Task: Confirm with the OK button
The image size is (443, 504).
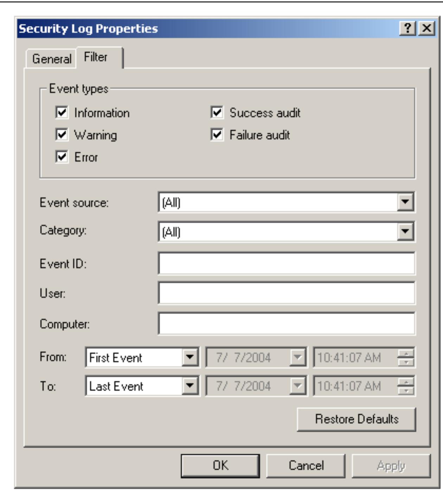Action: pos(220,466)
